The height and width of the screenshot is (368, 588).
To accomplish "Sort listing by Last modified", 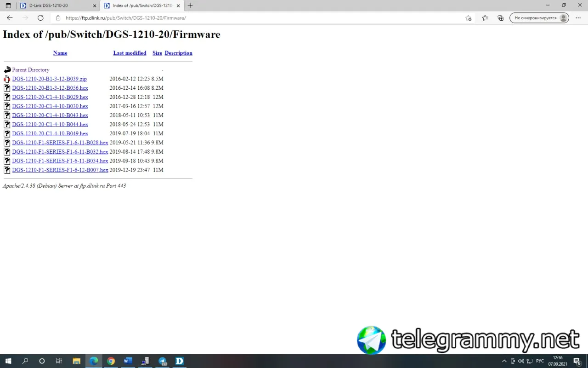I will point(130,53).
